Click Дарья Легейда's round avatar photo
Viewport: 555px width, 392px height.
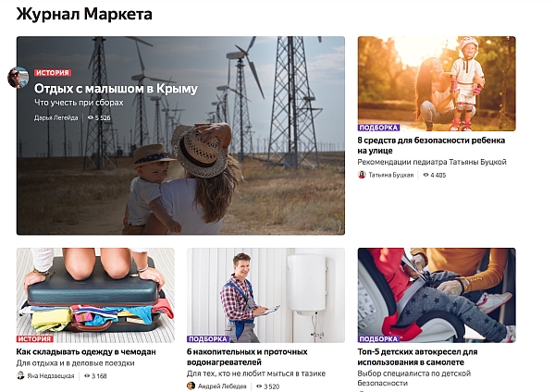[18, 77]
